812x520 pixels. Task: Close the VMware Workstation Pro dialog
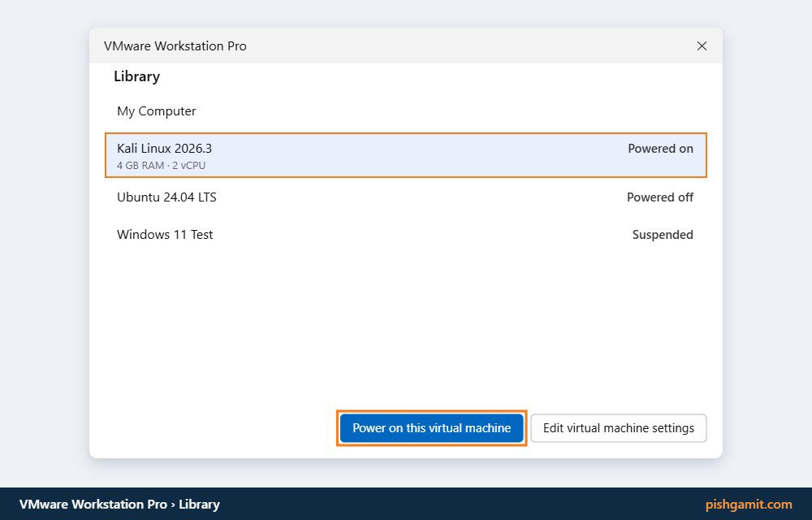702,46
